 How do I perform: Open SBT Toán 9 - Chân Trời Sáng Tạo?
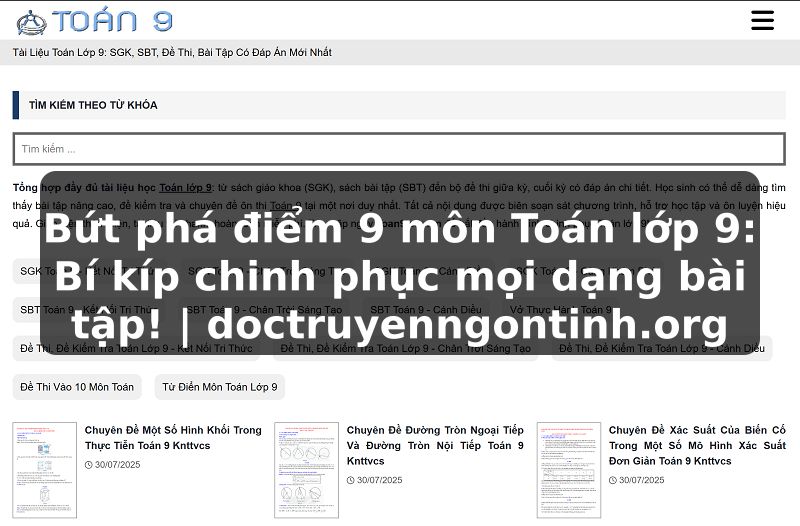pyautogui.click(x=264, y=310)
